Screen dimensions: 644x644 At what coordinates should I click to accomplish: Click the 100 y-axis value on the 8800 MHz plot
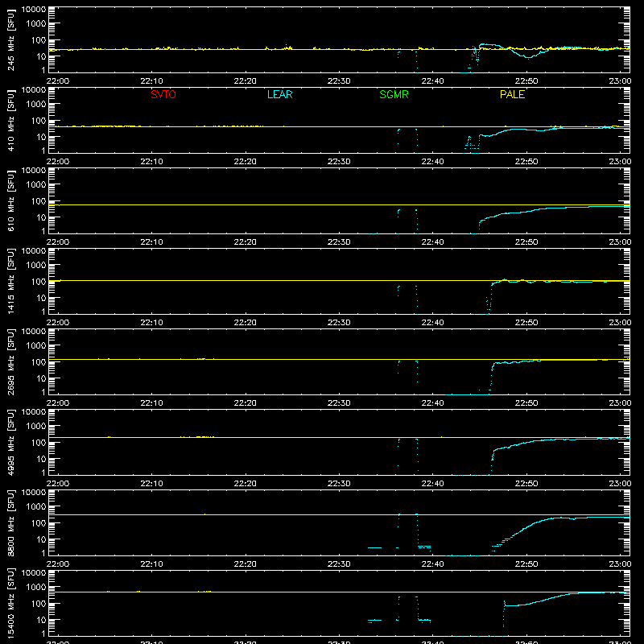tap(39, 523)
